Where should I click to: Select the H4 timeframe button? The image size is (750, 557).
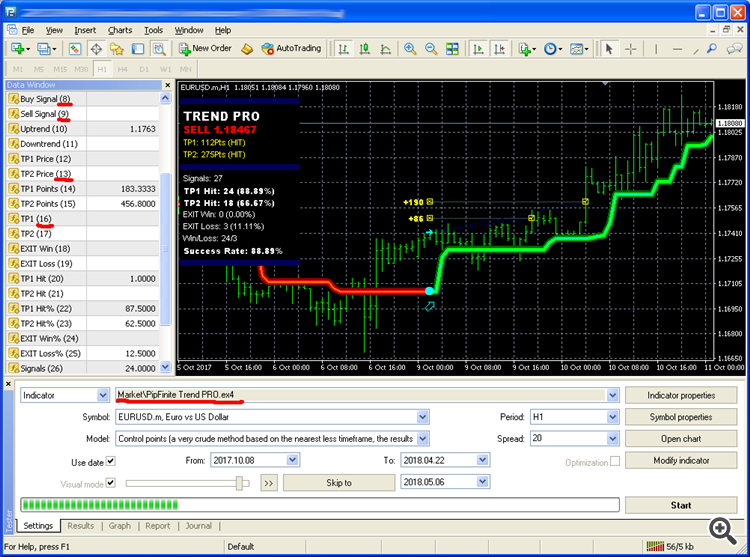pos(123,69)
